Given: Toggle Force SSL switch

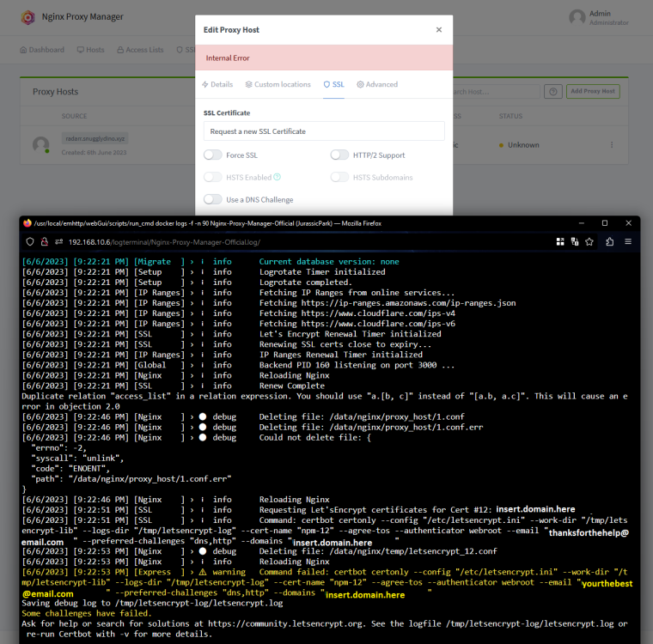Looking at the screenshot, I should (213, 155).
